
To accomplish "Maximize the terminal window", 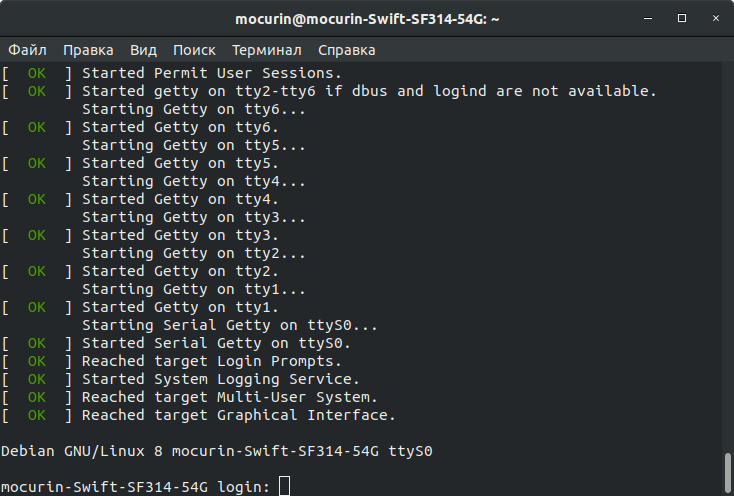I will 682,18.
